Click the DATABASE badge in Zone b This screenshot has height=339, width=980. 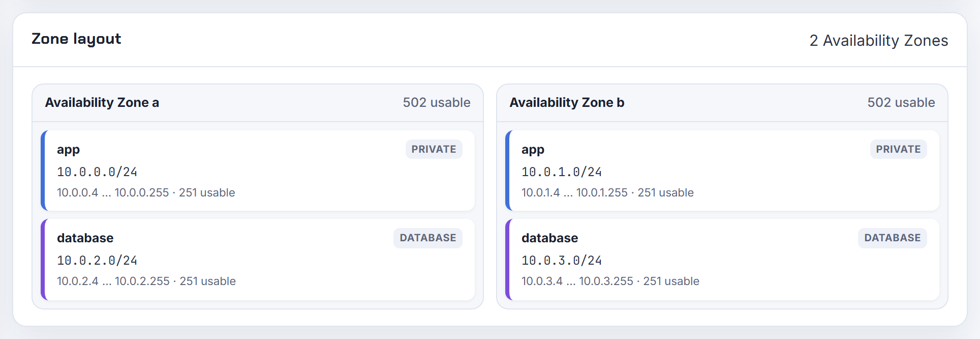point(892,238)
